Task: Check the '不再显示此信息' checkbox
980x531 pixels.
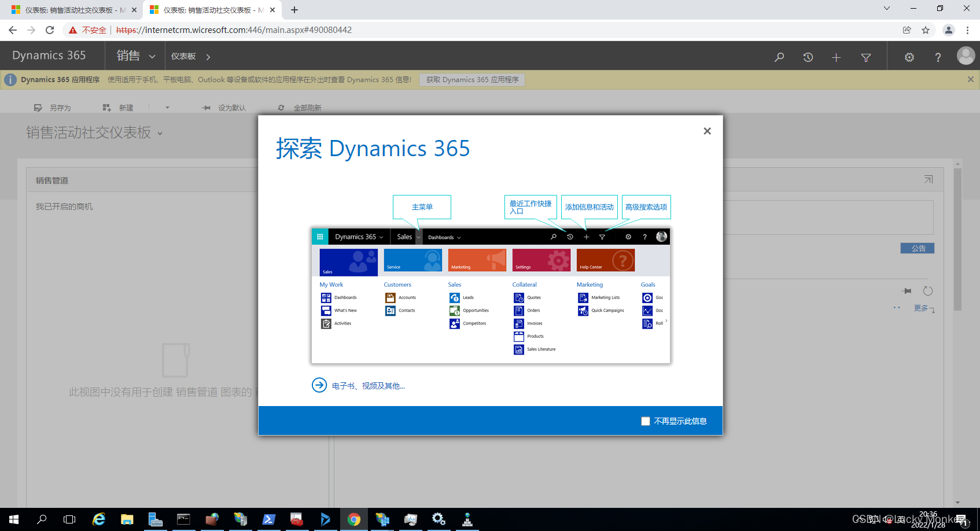Action: (x=646, y=421)
